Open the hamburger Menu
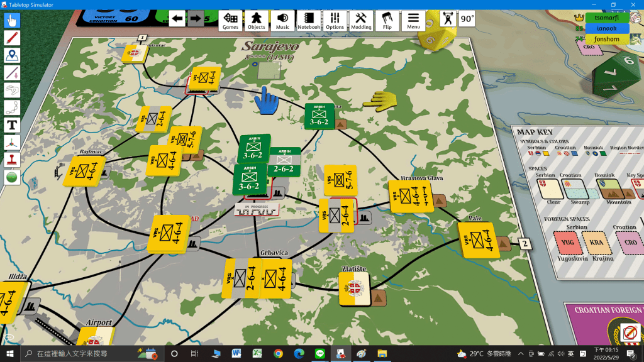Viewport: 644px width, 362px height. point(413,20)
